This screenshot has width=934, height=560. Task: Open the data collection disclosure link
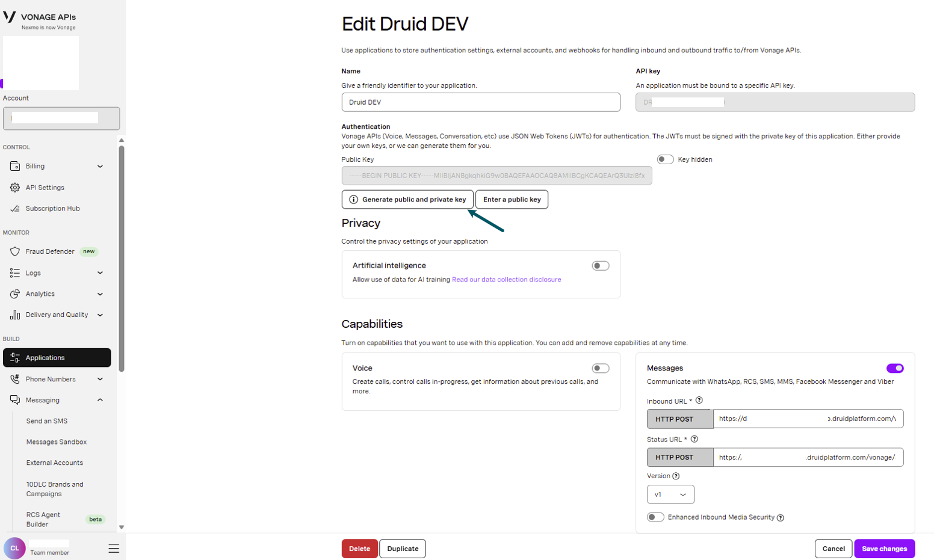[x=507, y=280]
